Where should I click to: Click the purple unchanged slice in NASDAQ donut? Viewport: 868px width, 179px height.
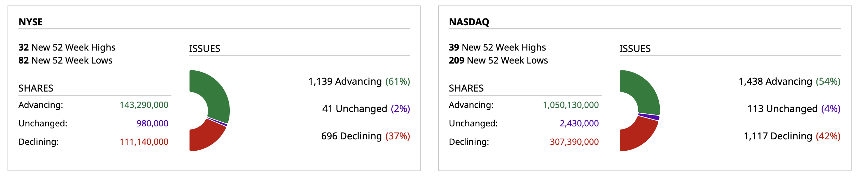(x=649, y=116)
